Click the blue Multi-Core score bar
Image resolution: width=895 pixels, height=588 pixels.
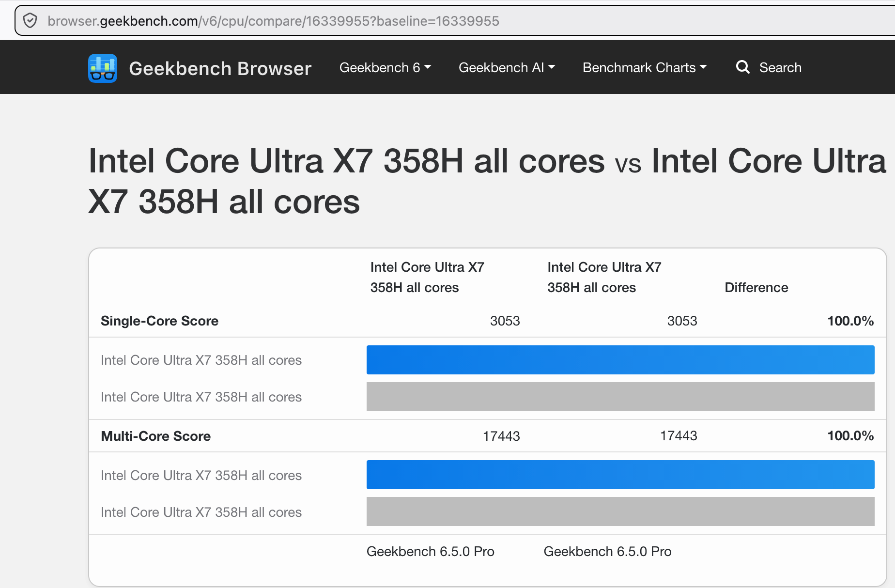click(x=620, y=475)
